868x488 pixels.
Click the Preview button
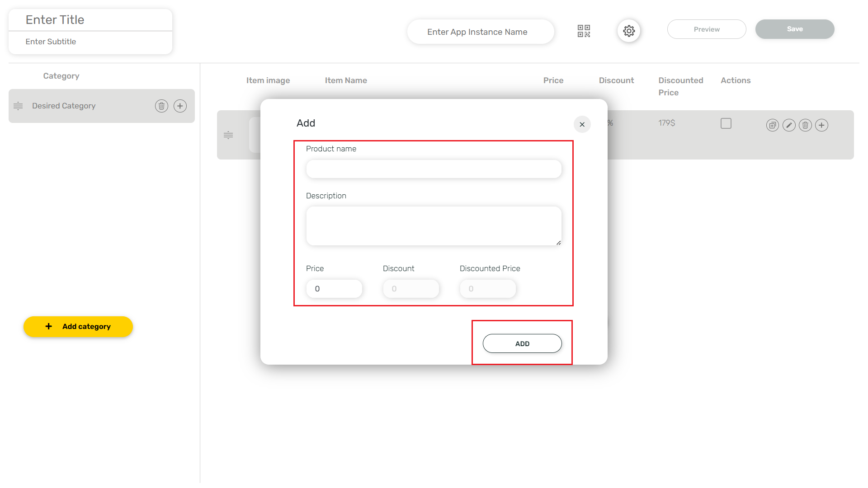[x=706, y=29]
